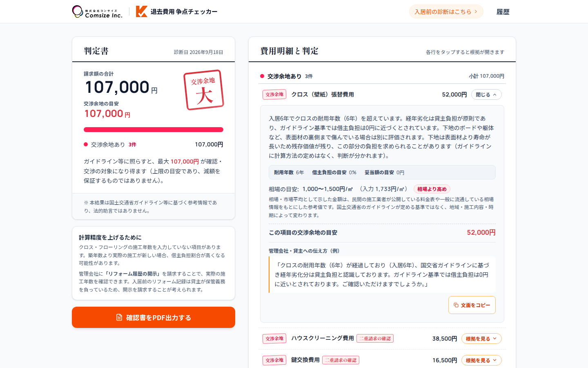Viewport: 588px width, 368px height.
Task: Click the quoted 管理会社への伝え方 example message
Action: pos(382,275)
